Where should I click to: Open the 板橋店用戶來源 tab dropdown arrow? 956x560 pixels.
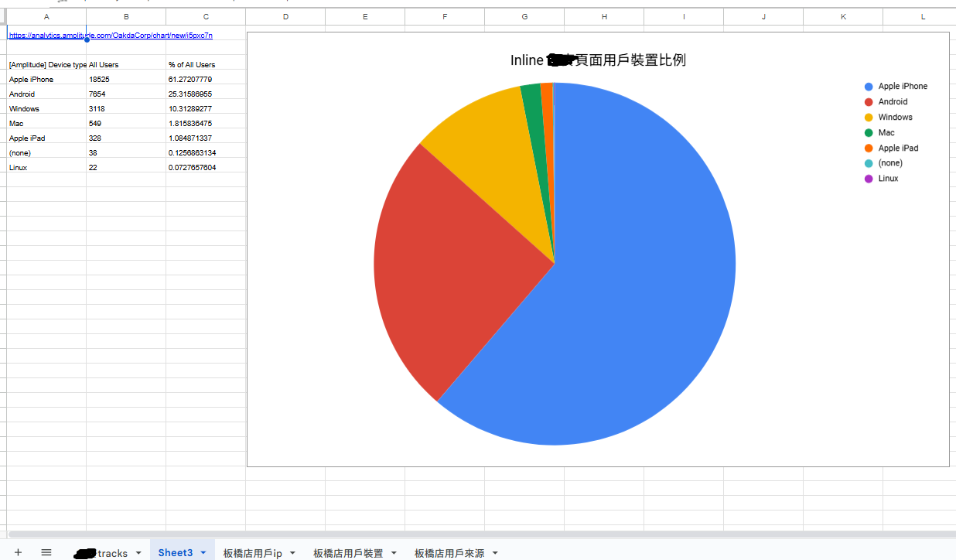click(x=495, y=553)
